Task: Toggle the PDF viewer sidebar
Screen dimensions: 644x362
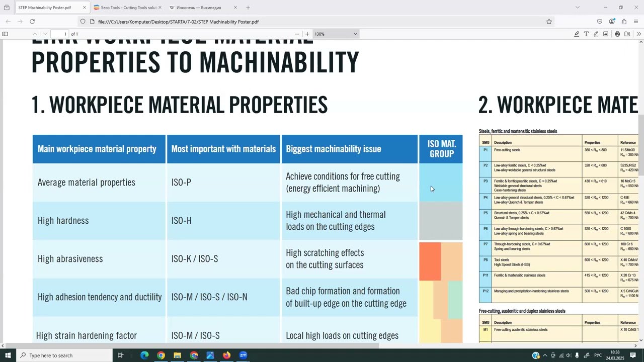Action: pyautogui.click(x=5, y=34)
